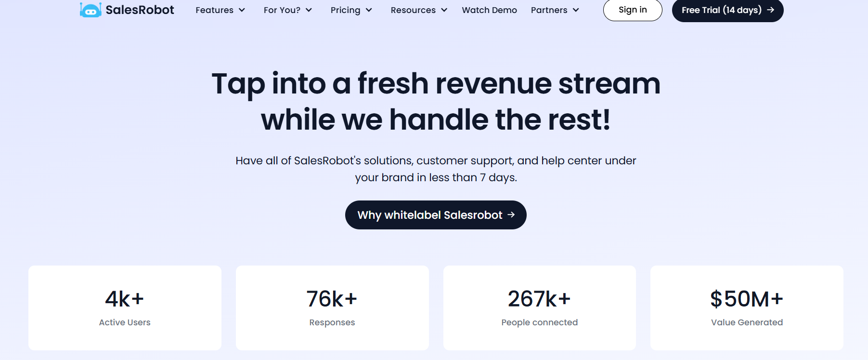Screen dimensions: 868x360
Task: Click the chevron beside Pricing
Action: point(370,10)
